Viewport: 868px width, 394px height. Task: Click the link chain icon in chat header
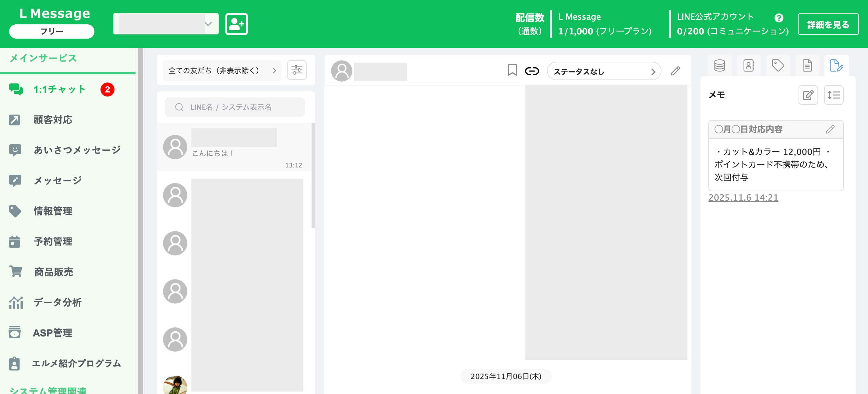point(532,71)
